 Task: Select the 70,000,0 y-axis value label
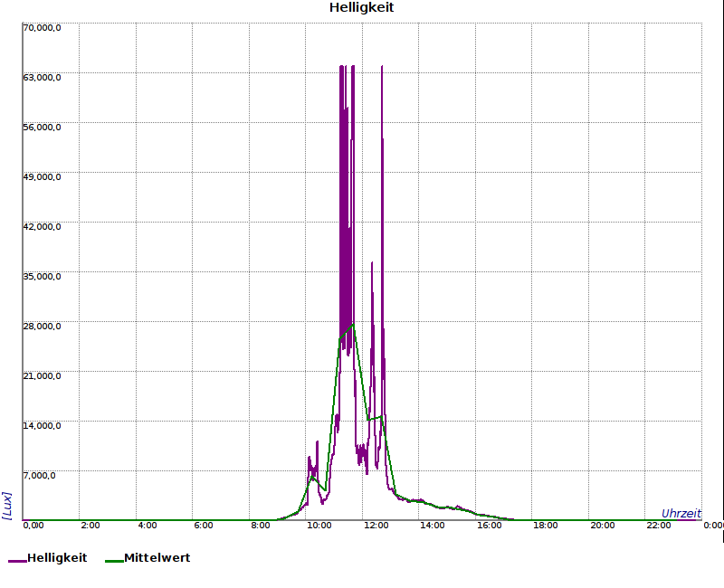pyautogui.click(x=42, y=28)
